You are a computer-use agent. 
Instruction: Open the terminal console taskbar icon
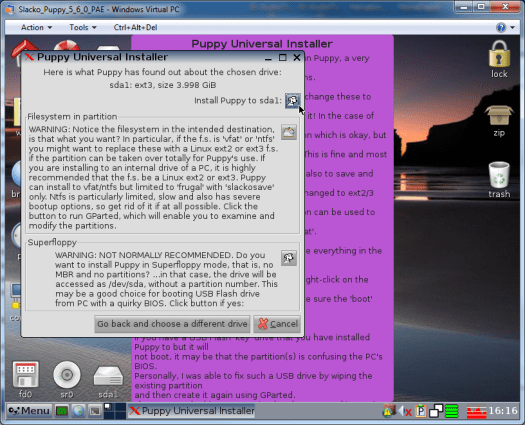[x=95, y=411]
